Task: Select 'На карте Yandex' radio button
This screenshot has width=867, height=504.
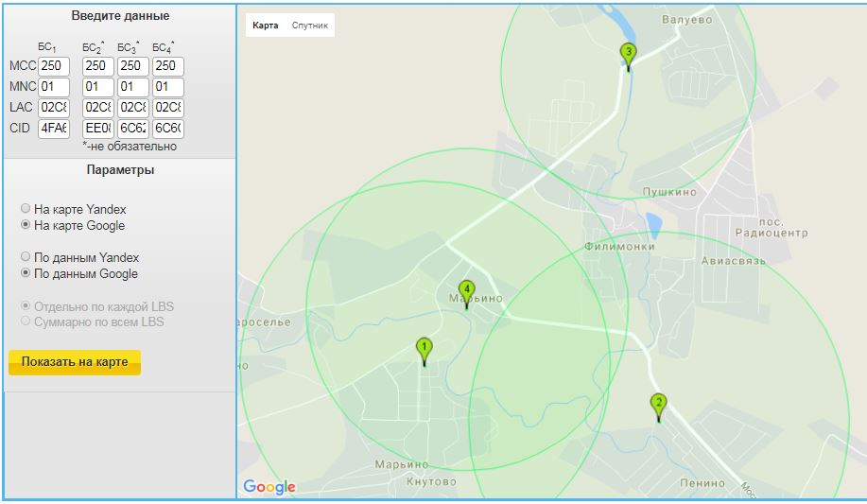Action: point(26,209)
